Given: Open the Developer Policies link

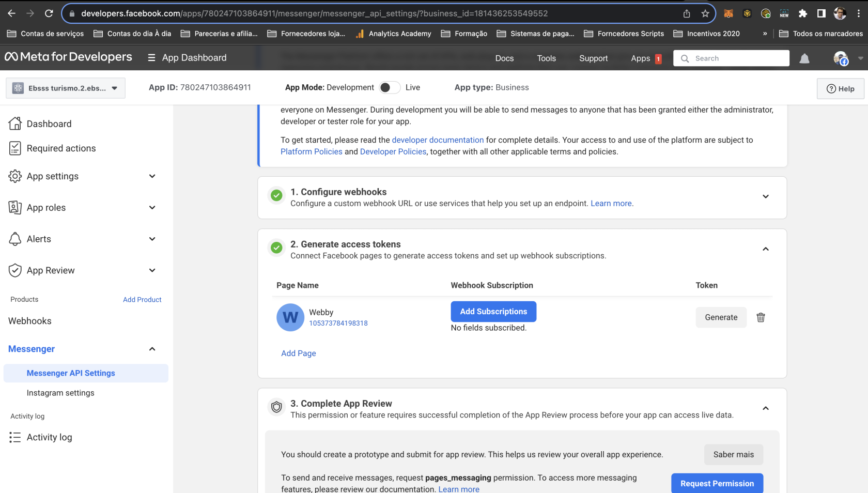Looking at the screenshot, I should click(x=393, y=151).
